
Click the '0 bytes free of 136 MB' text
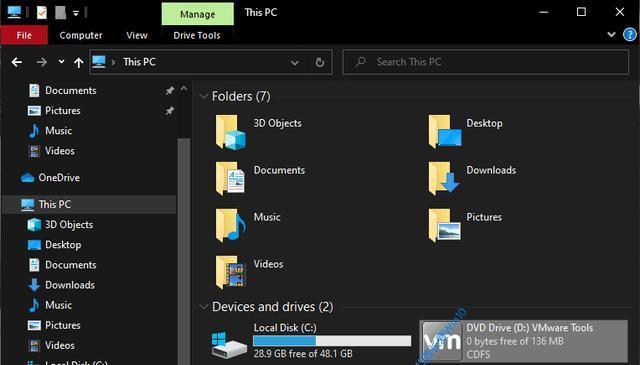click(x=515, y=341)
